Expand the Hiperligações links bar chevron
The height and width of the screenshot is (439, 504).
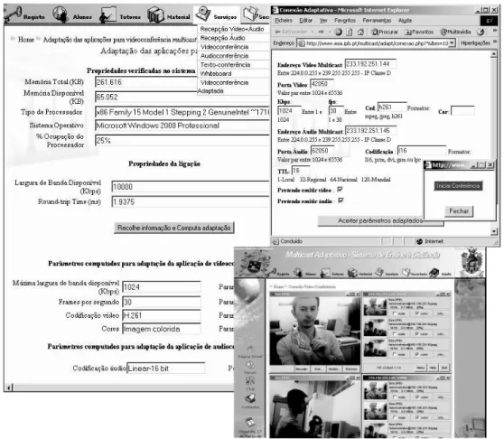coord(495,42)
